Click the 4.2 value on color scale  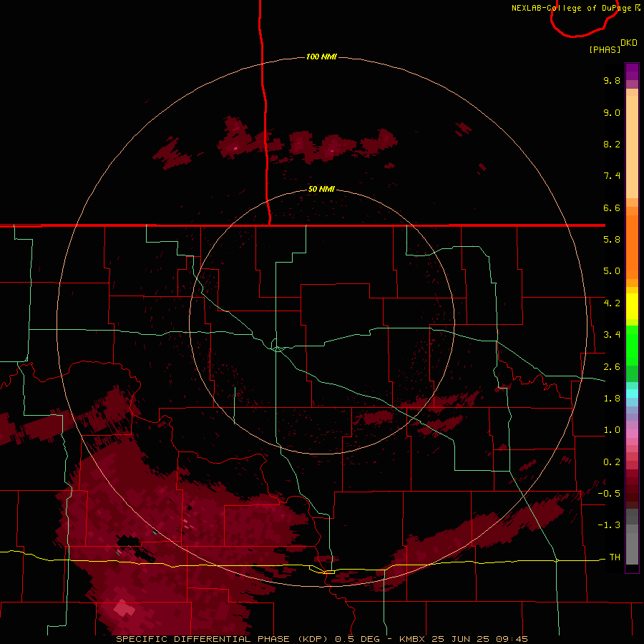[612, 303]
